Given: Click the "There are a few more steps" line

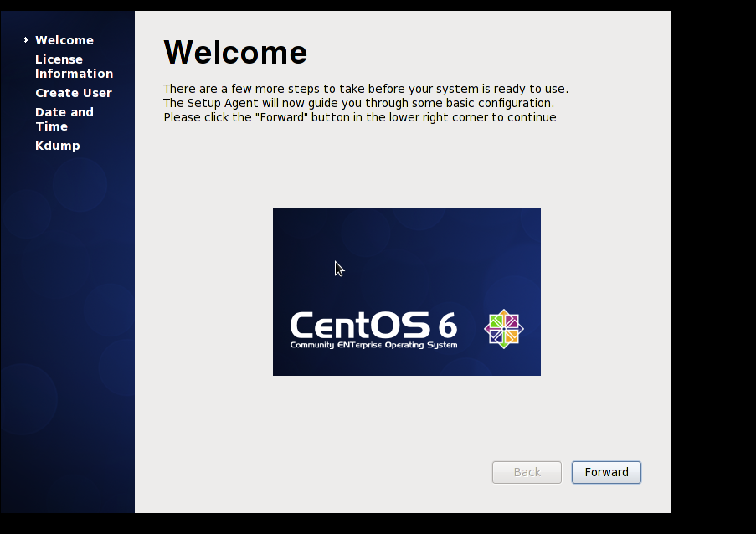Looking at the screenshot, I should 366,89.
